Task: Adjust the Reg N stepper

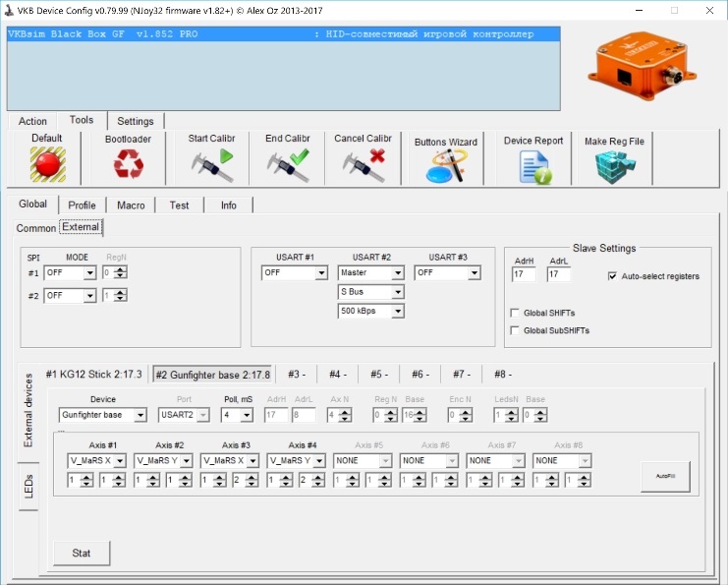Action: pyautogui.click(x=391, y=415)
